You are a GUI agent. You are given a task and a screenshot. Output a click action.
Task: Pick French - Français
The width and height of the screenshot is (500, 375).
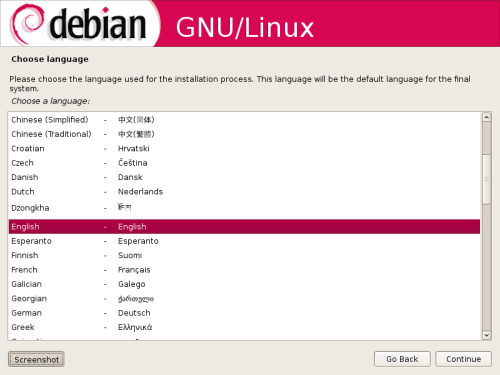244,270
